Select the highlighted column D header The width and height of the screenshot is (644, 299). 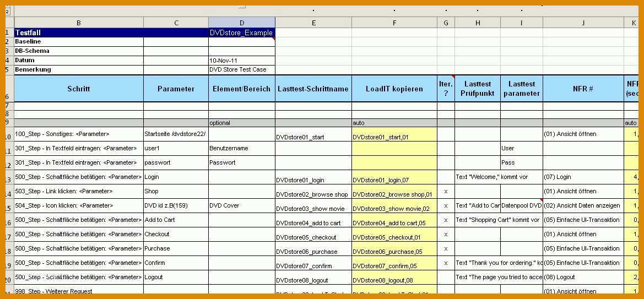(242, 23)
